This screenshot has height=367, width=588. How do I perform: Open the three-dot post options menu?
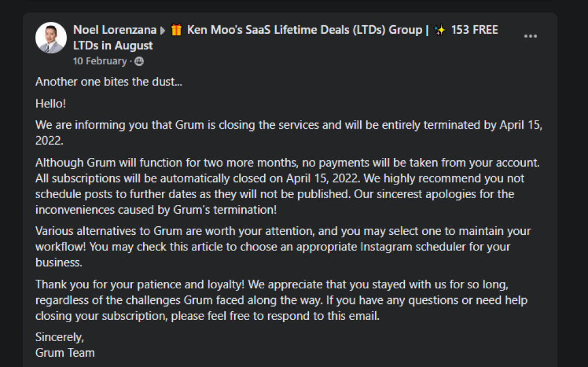[x=530, y=36]
